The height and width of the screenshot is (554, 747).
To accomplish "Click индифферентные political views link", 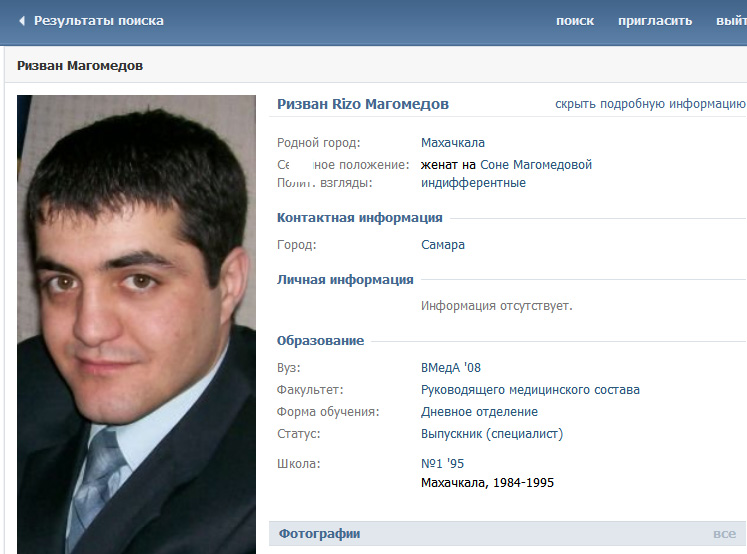I will point(473,183).
